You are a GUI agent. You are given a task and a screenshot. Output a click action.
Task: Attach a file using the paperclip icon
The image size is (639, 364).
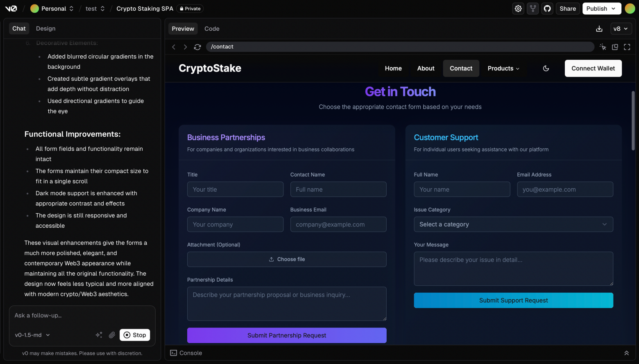[x=112, y=335]
